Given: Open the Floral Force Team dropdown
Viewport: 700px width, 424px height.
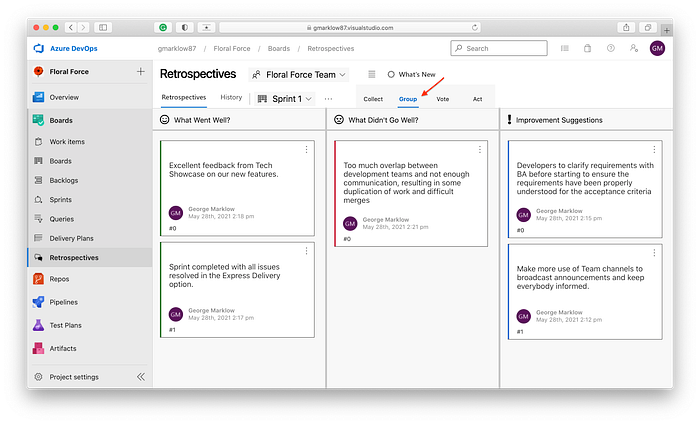Looking at the screenshot, I should point(299,75).
